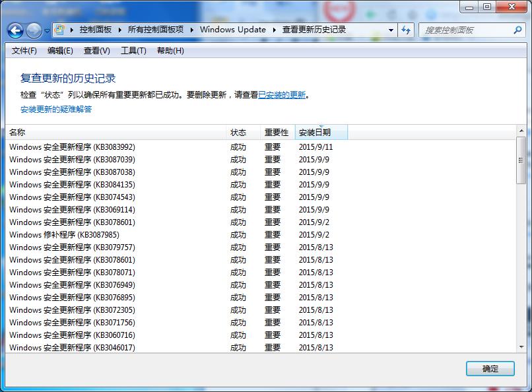Select the KB3060716 update row
This screenshot has width=532, height=392.
[260, 335]
